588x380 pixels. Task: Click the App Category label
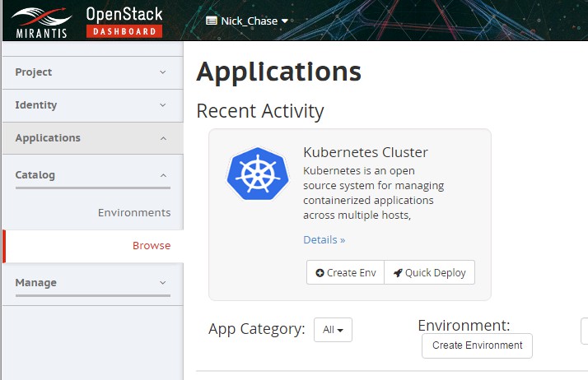pos(256,329)
